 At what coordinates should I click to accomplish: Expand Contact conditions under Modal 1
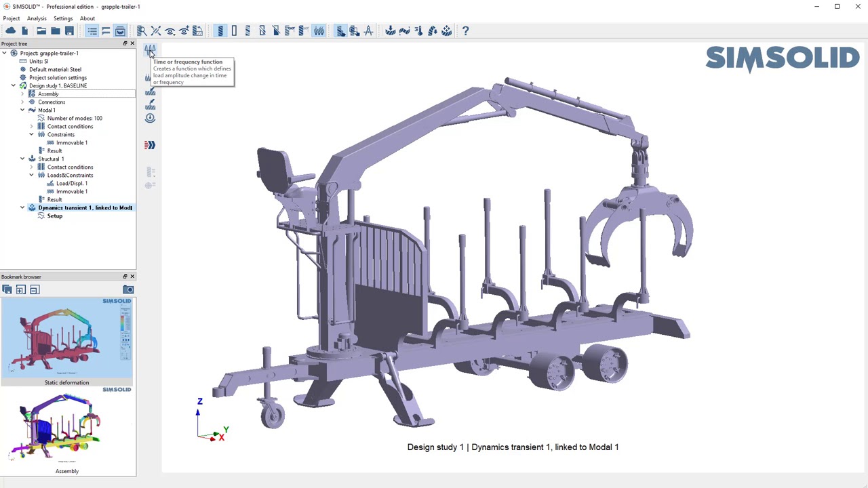point(31,126)
